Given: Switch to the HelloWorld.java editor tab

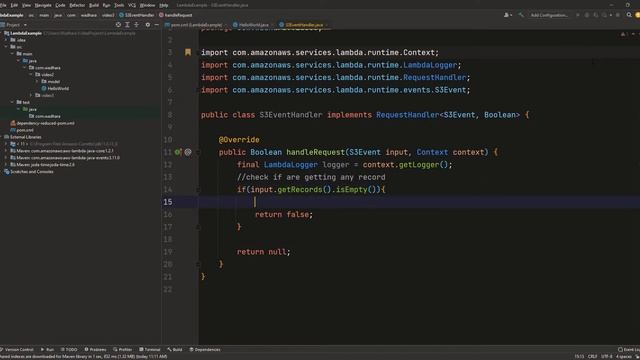Looking at the screenshot, I should click(x=253, y=25).
